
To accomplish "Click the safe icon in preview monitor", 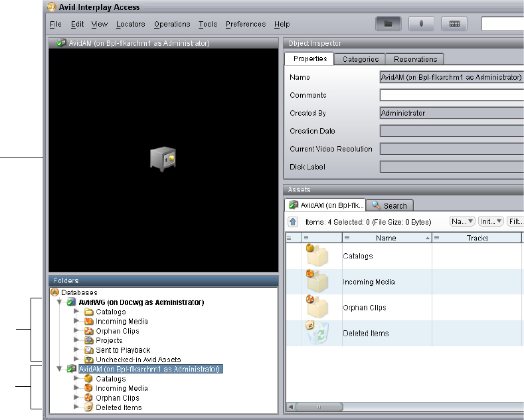I will pos(163,159).
